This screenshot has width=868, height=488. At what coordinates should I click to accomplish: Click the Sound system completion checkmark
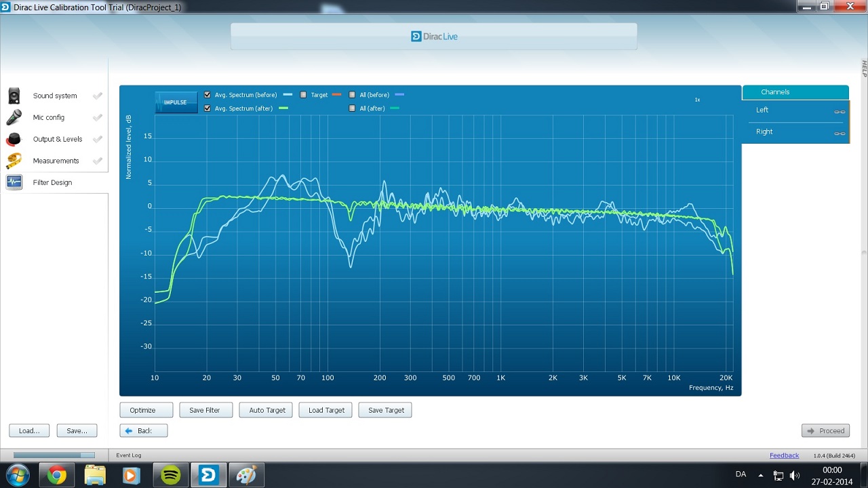point(98,96)
